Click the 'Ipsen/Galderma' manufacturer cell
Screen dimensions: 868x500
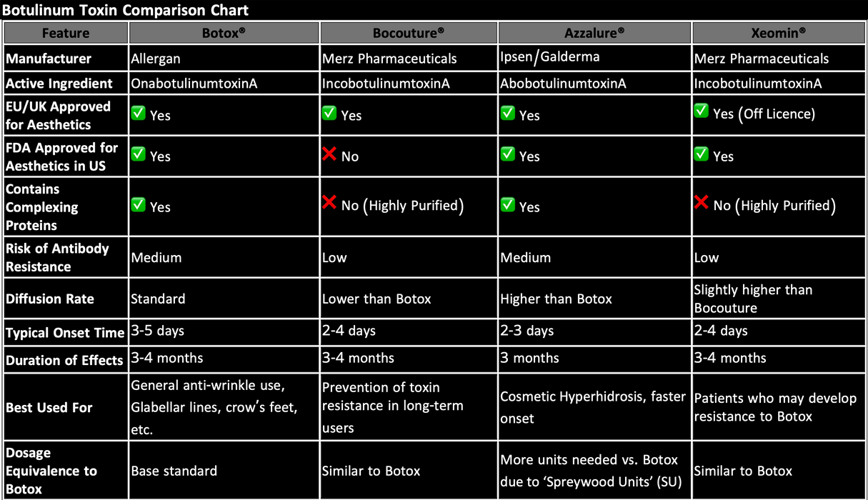(549, 57)
